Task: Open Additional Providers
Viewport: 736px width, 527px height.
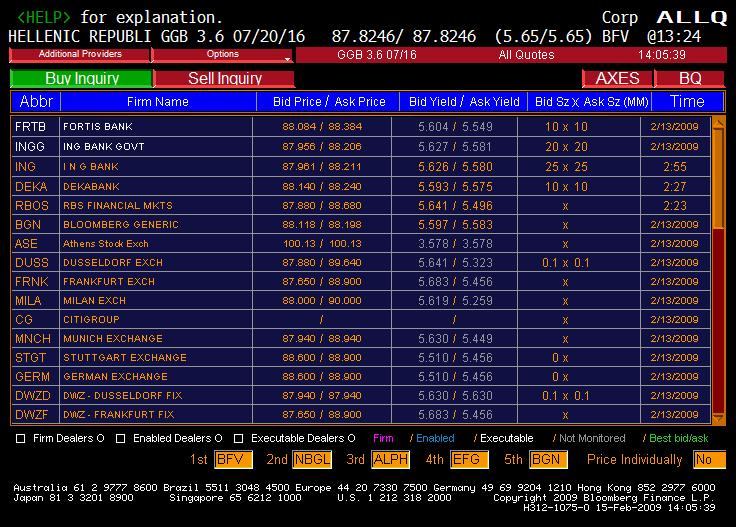Action: click(80, 54)
